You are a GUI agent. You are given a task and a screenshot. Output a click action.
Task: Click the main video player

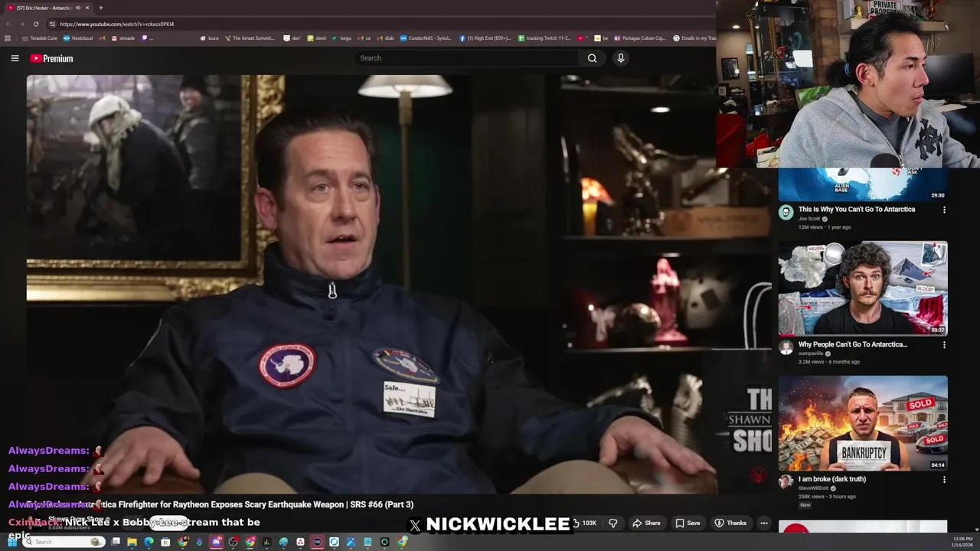click(x=399, y=284)
